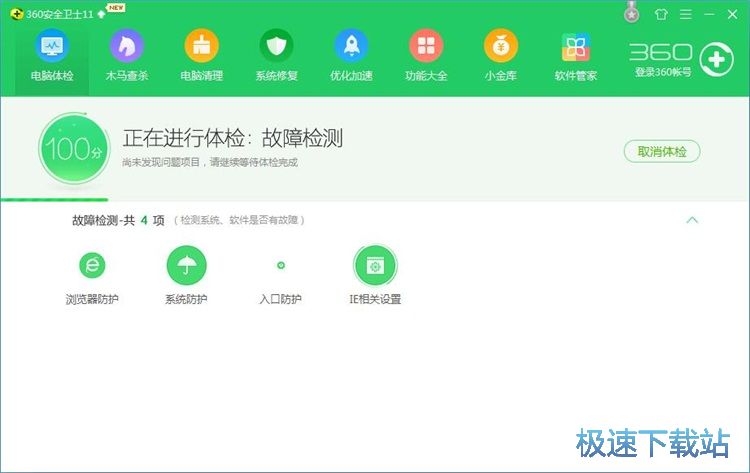Cancel the checkup with 取消体检
750x473 pixels.
click(662, 152)
